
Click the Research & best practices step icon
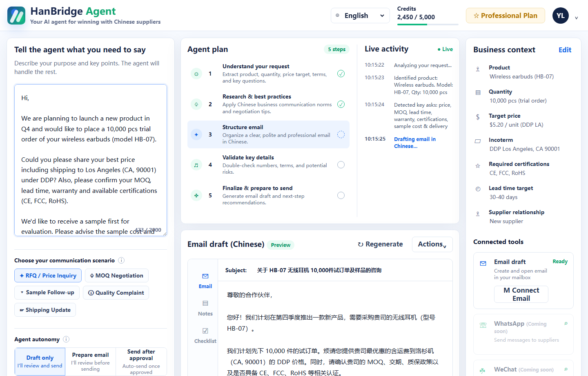[196, 104]
